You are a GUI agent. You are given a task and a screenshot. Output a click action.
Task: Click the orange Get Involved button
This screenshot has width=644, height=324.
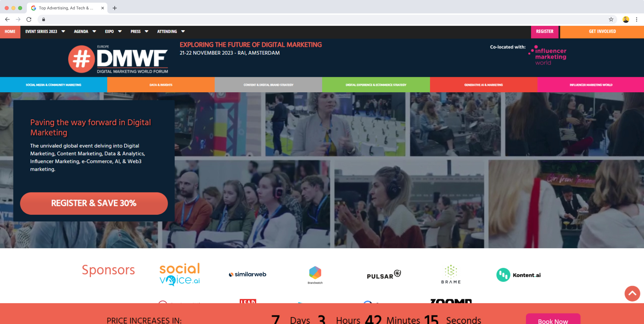[x=602, y=32]
